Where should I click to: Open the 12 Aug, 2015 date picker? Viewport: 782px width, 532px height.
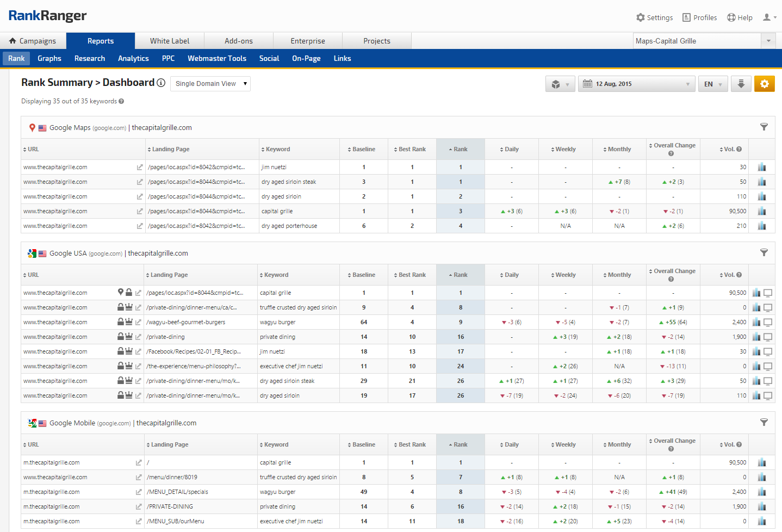(x=636, y=84)
